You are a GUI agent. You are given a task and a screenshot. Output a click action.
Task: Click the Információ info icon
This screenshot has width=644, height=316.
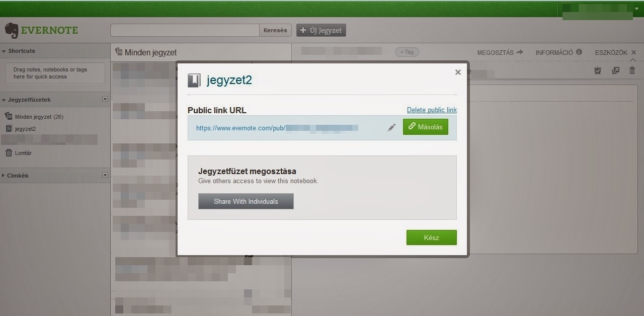click(579, 52)
